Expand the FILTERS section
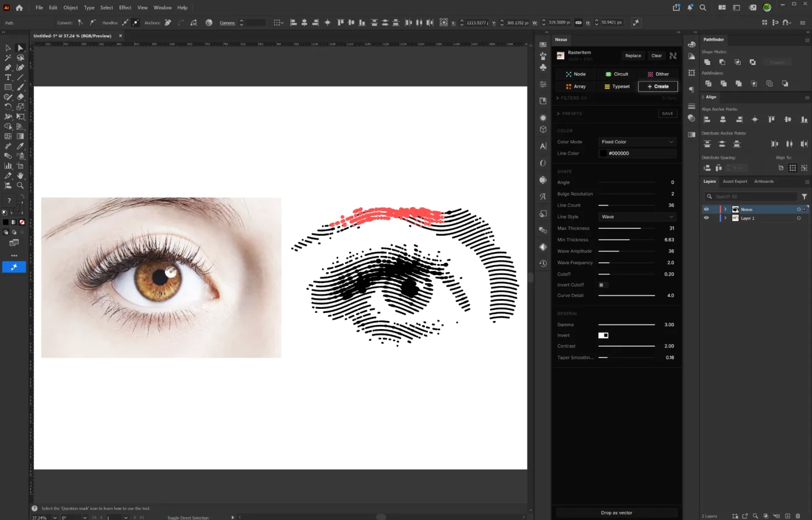The height and width of the screenshot is (520, 812). pyautogui.click(x=572, y=98)
